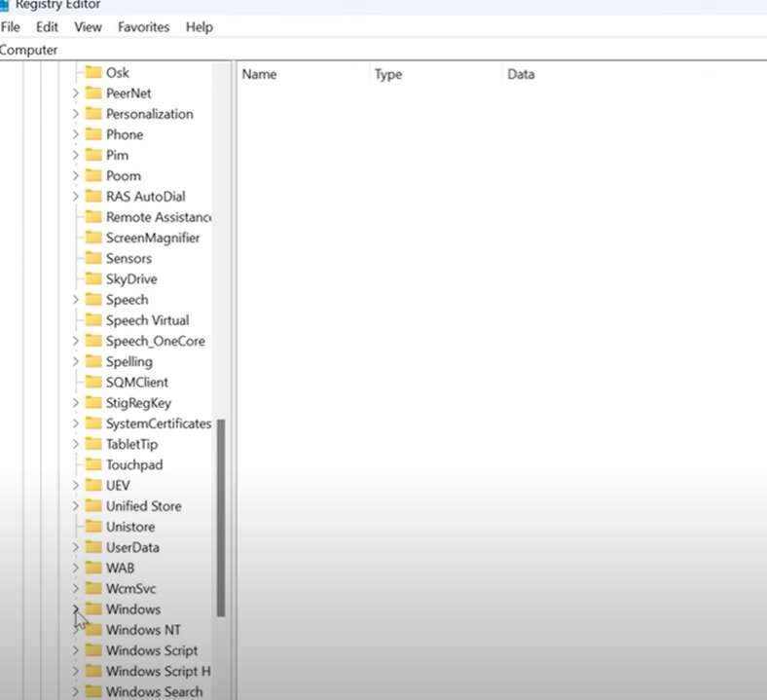767x700 pixels.
Task: Expand the Pim key
Action: (x=75, y=155)
